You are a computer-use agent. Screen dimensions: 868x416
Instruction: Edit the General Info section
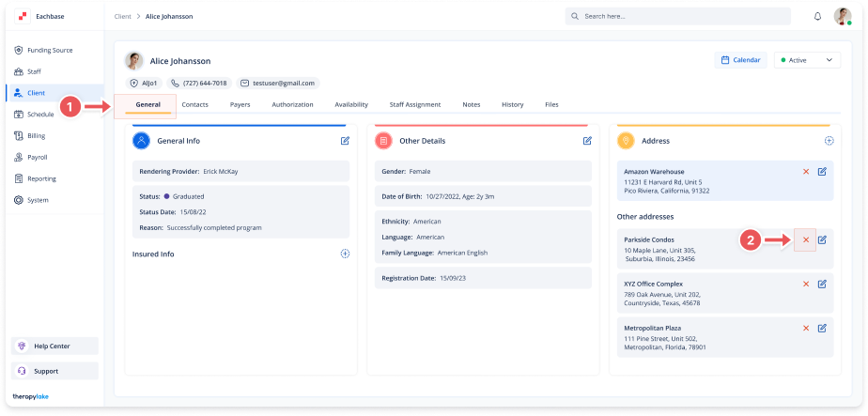[345, 141]
